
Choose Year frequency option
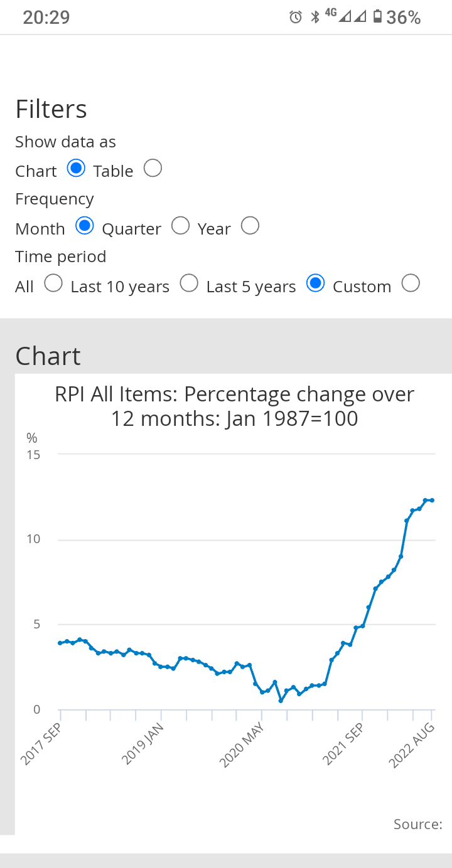tap(250, 226)
